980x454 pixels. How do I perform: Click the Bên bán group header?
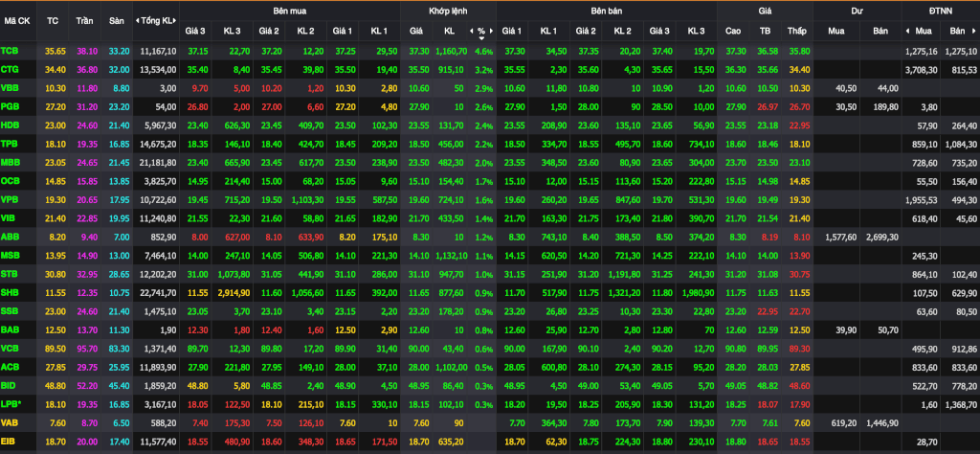pos(606,11)
